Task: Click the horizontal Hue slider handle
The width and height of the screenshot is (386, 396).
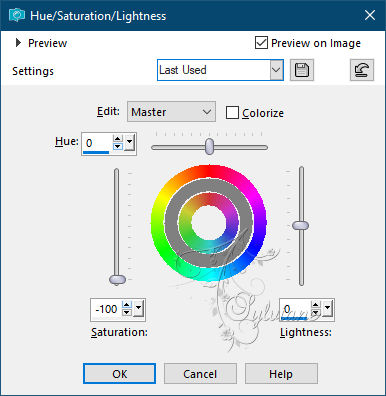Action: point(209,146)
